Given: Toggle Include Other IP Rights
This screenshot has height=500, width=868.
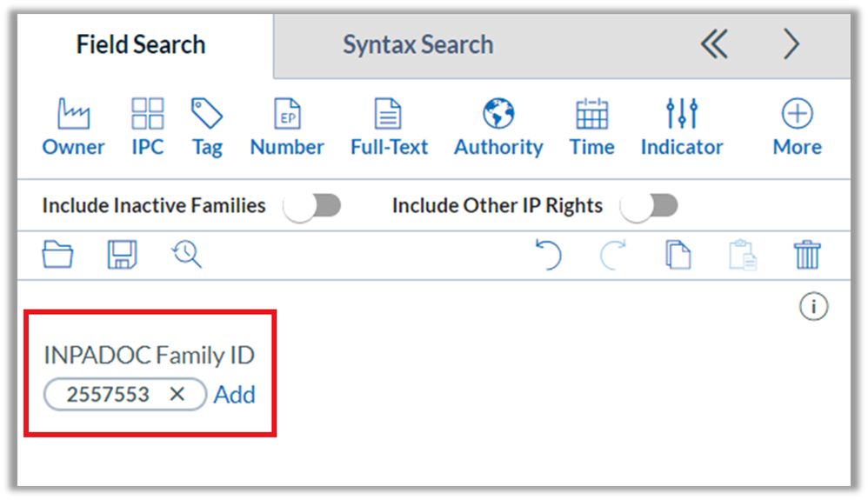Looking at the screenshot, I should pos(649,206).
